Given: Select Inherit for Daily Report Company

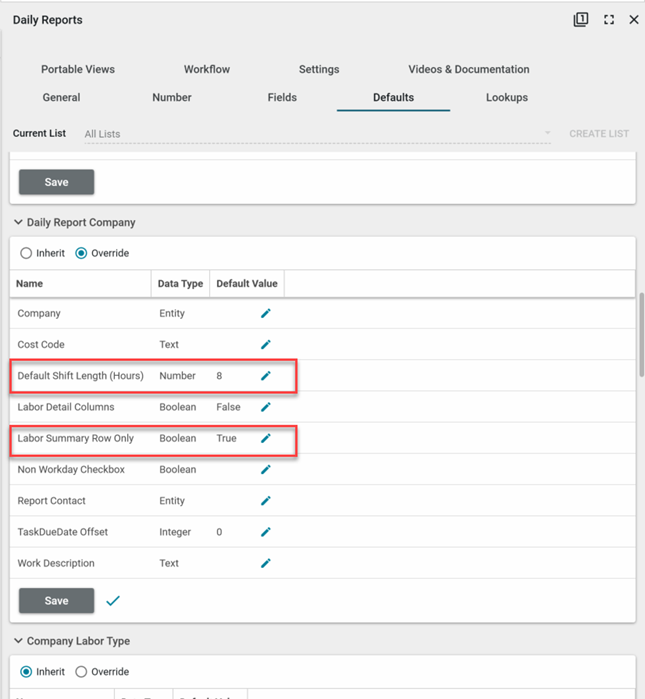Looking at the screenshot, I should [x=27, y=253].
